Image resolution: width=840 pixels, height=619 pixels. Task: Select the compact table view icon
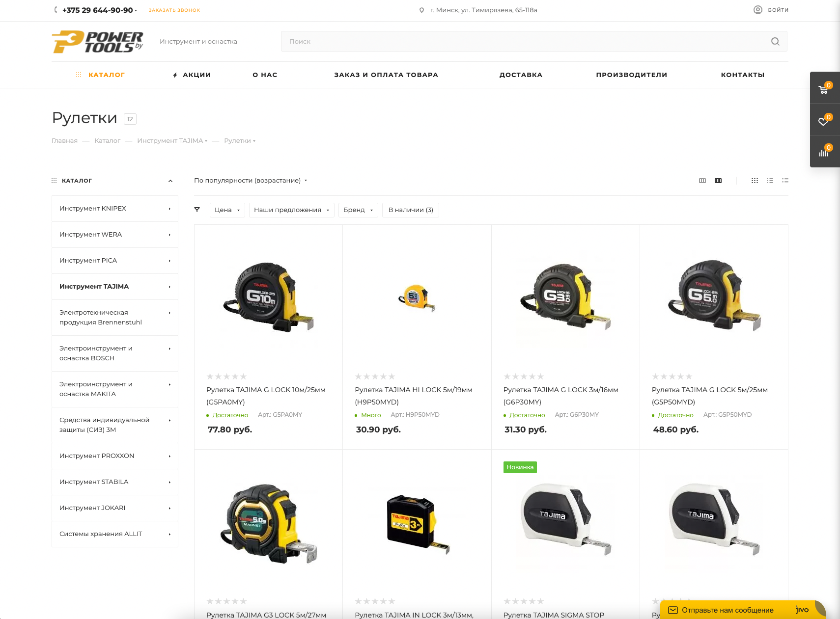coord(785,181)
